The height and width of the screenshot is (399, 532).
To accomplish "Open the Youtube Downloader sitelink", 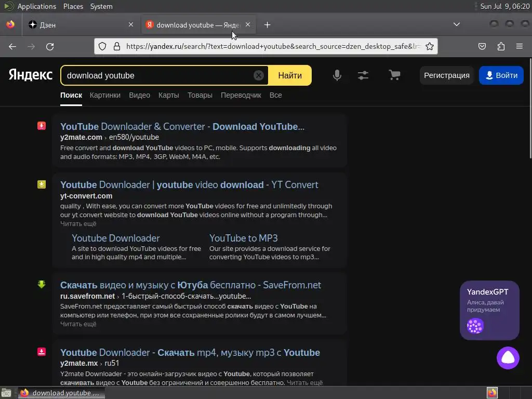I will (x=116, y=238).
